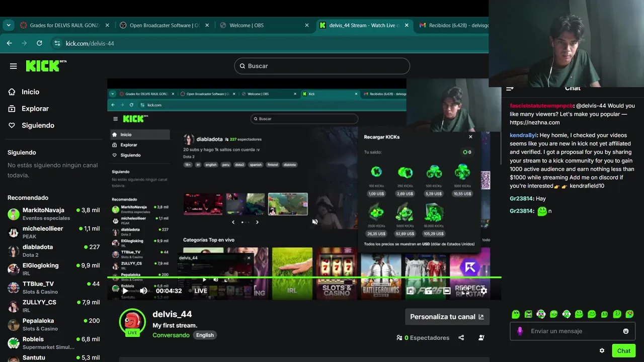
Task: Click the Personaliza tu canal button
Action: 447,317
